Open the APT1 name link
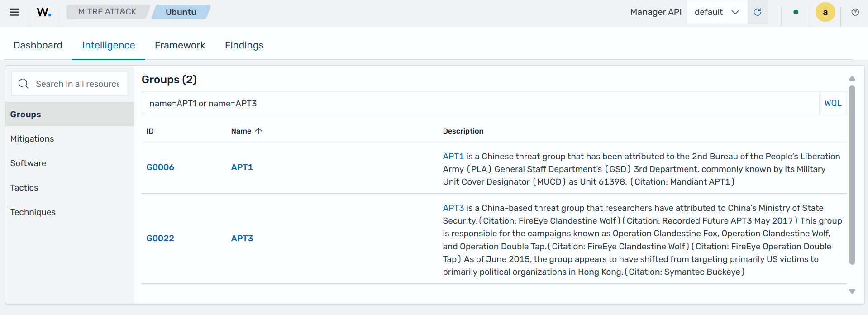 tap(242, 167)
